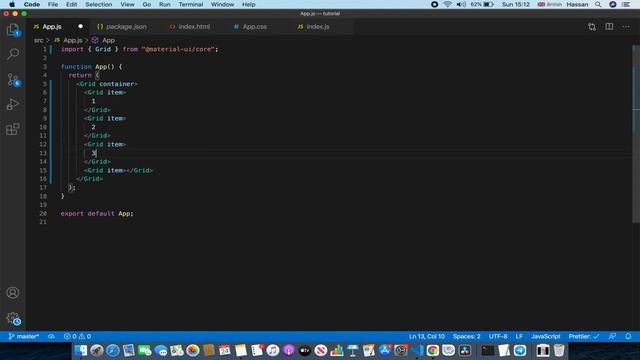Open Wi-Fi status in menu bar
640x360 pixels.
tap(448, 4)
